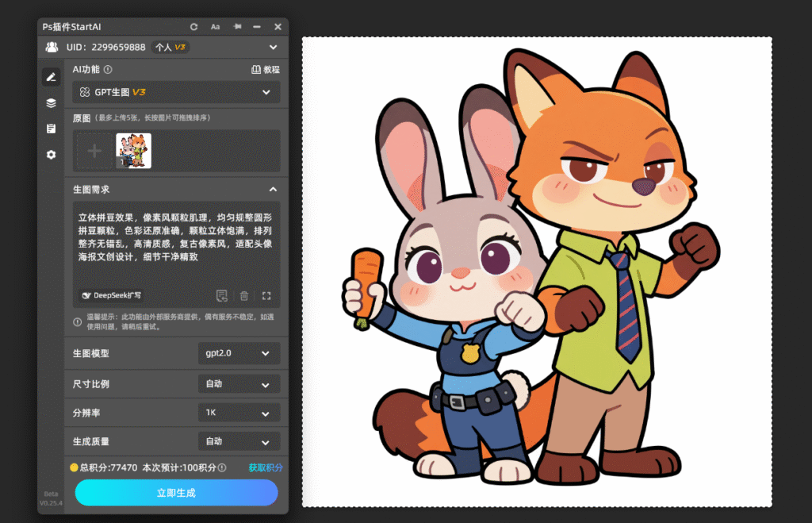Open the layers stack sidebar icon
Image resolution: width=812 pixels, height=523 pixels.
(51, 102)
